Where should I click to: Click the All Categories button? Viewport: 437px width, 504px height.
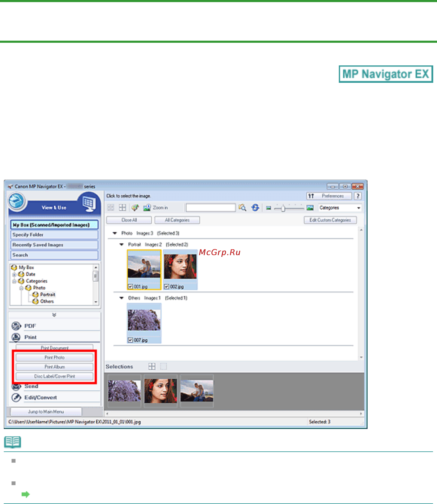coord(177,220)
